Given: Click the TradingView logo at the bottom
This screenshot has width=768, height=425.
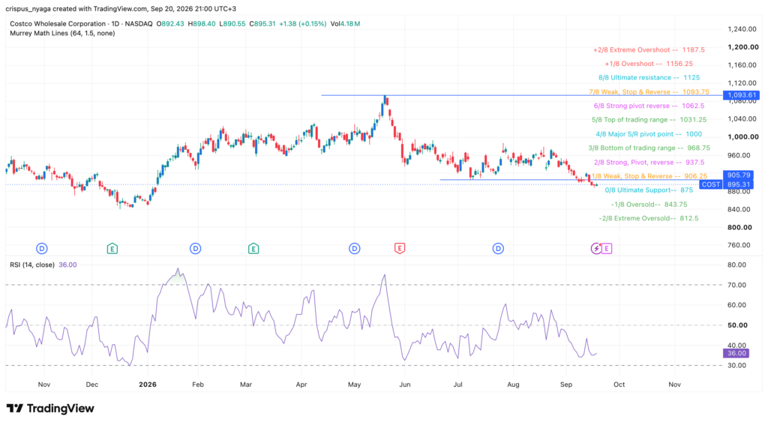Looking at the screenshot, I should pyautogui.click(x=50, y=408).
